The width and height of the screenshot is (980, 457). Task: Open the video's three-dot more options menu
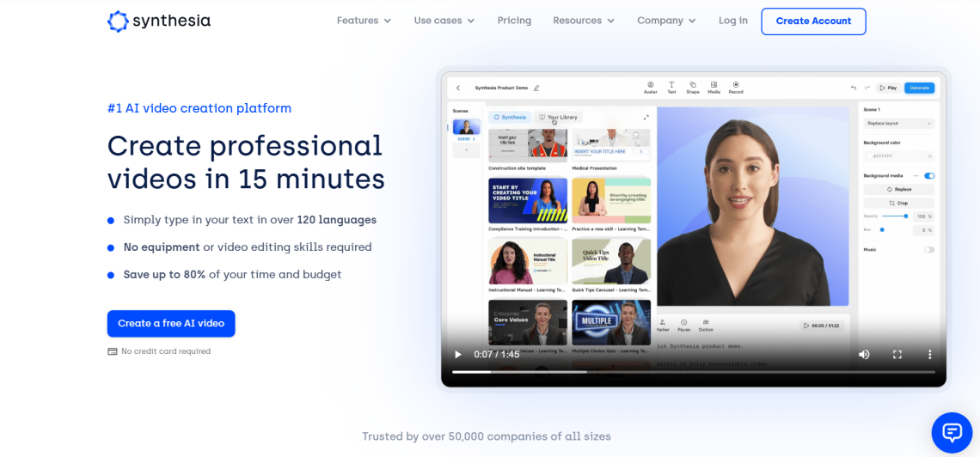(x=930, y=354)
